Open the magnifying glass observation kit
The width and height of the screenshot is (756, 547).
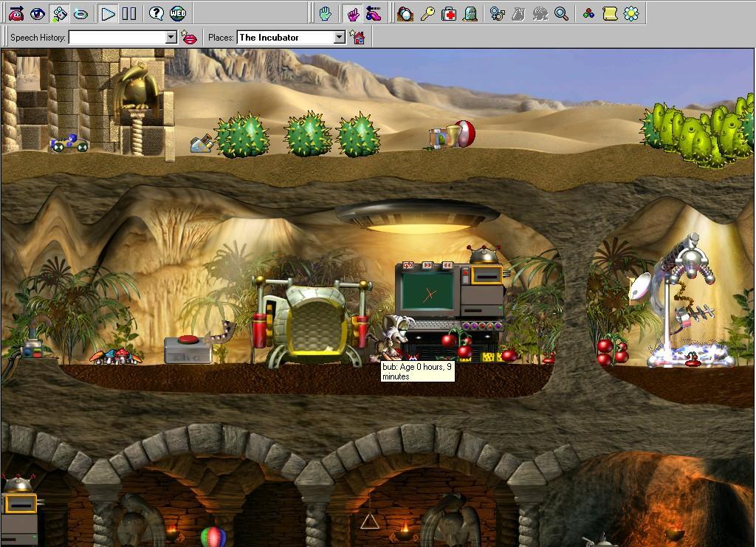pos(562,13)
